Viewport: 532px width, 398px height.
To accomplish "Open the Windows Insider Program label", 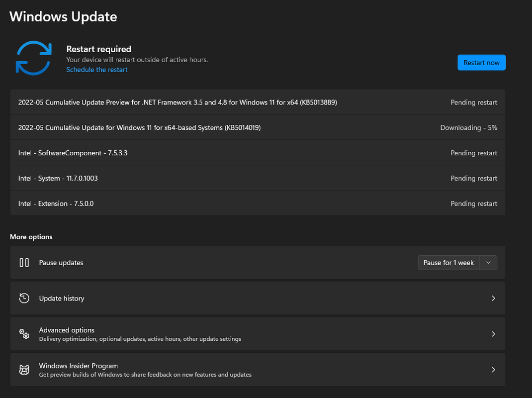I will pos(79,366).
